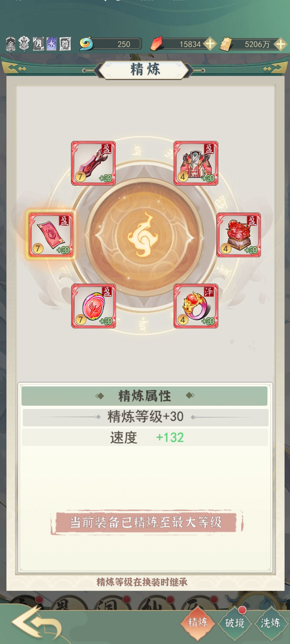Viewport: 290px width, 644px height.
Task: Select the red sword weapon slot
Action: click(93, 163)
